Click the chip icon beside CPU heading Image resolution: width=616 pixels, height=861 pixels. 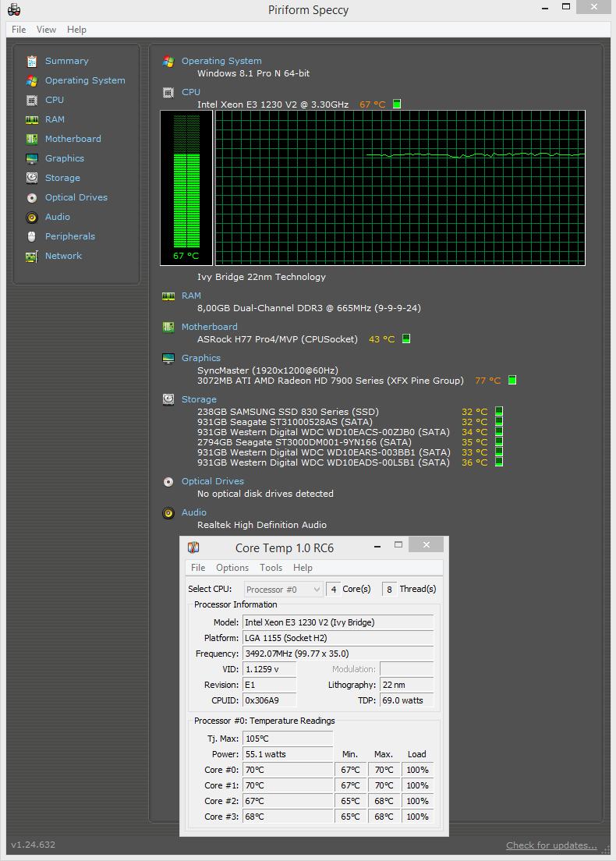[168, 93]
